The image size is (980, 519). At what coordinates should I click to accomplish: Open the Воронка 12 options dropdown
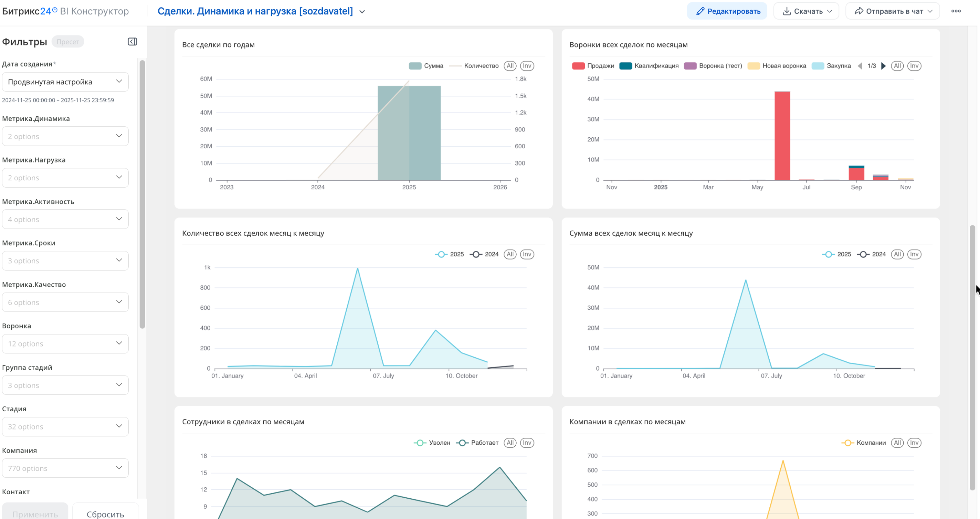click(65, 343)
